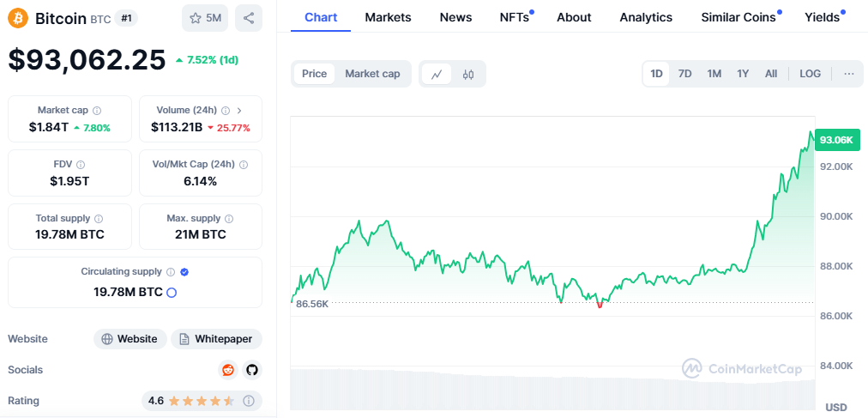Click the 4.6 star rating badge
The image size is (868, 418).
202,400
